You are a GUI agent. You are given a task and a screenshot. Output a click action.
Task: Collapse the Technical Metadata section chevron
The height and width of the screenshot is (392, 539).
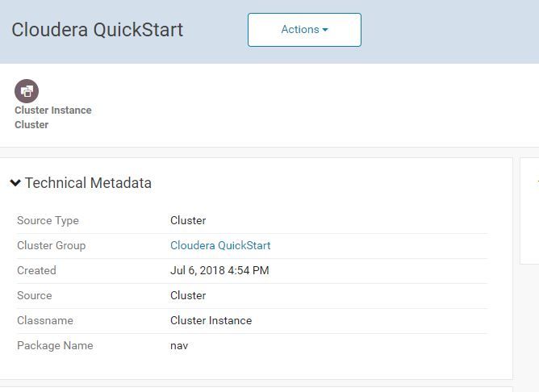pos(15,183)
